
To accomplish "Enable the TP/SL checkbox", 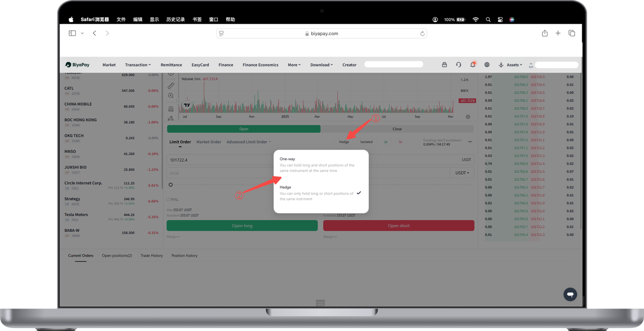I will click(x=168, y=200).
